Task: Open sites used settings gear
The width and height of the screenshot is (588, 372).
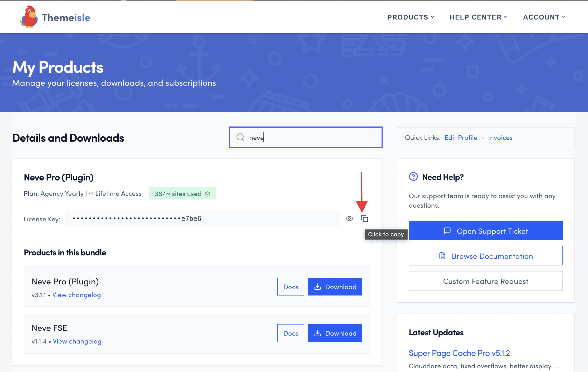Action: [208, 194]
